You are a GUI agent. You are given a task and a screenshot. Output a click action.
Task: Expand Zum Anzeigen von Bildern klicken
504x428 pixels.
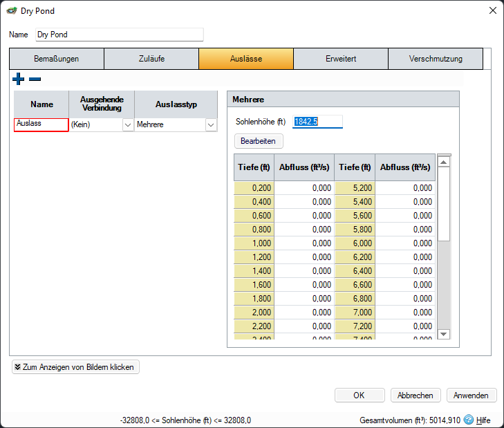(75, 367)
